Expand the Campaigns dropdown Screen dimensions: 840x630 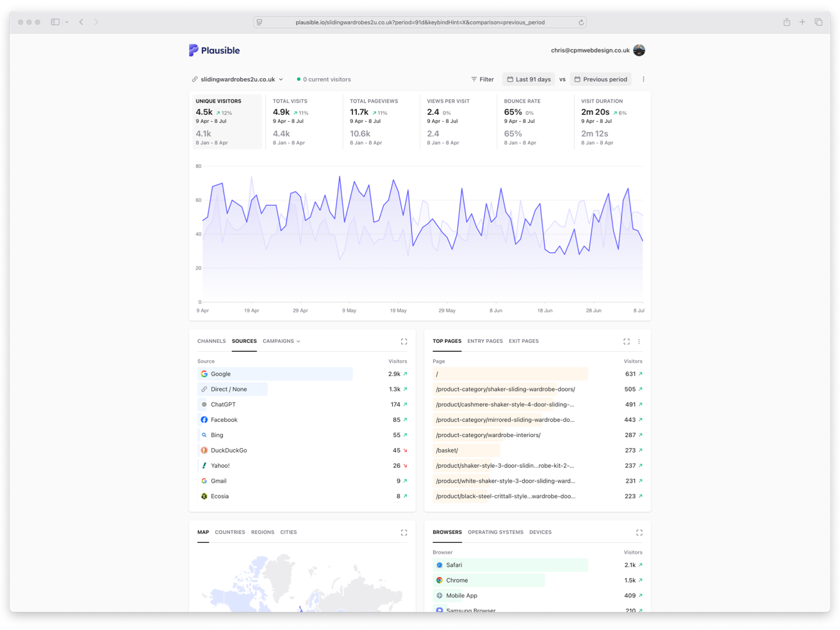tap(281, 341)
